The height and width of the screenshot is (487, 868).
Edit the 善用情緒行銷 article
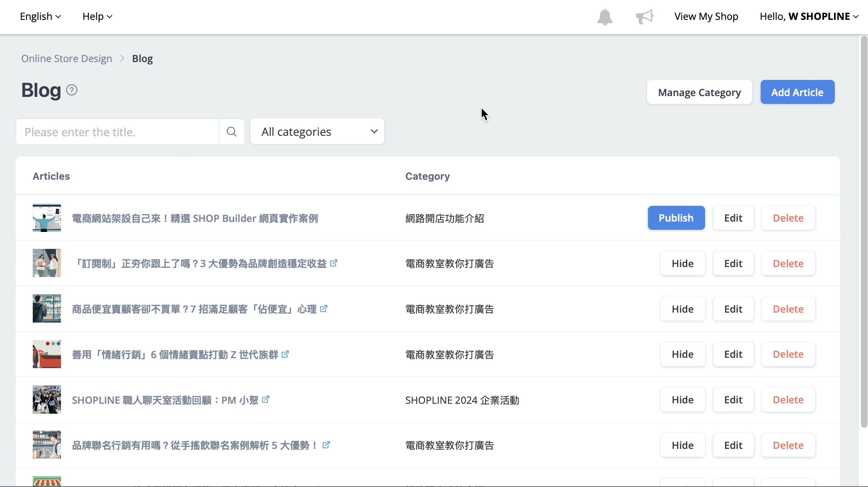(733, 354)
